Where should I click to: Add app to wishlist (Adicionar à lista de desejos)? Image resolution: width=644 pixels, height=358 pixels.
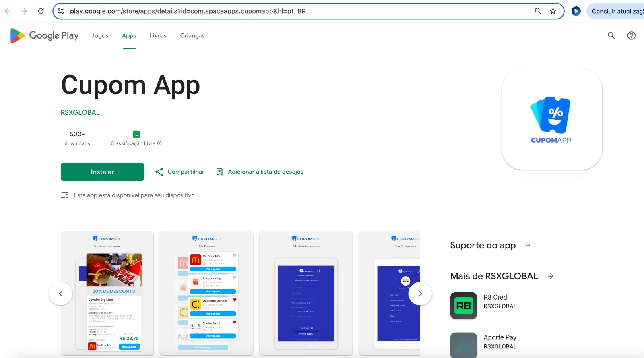[x=260, y=172]
